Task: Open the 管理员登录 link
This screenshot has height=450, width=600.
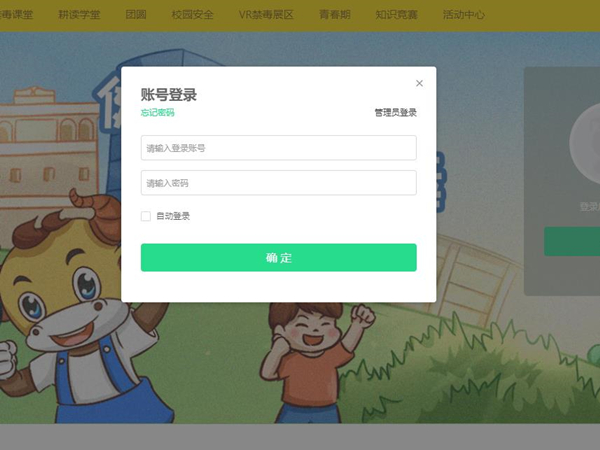Action: coord(395,112)
